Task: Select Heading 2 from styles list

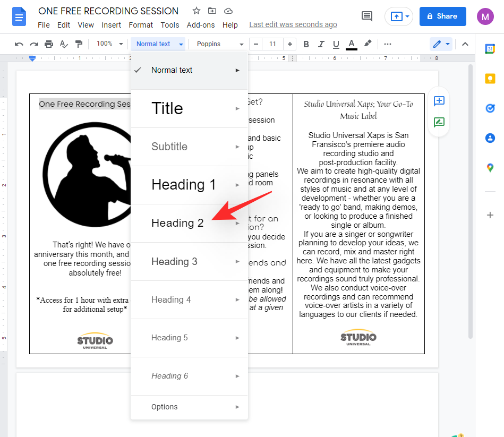Action: click(x=177, y=223)
